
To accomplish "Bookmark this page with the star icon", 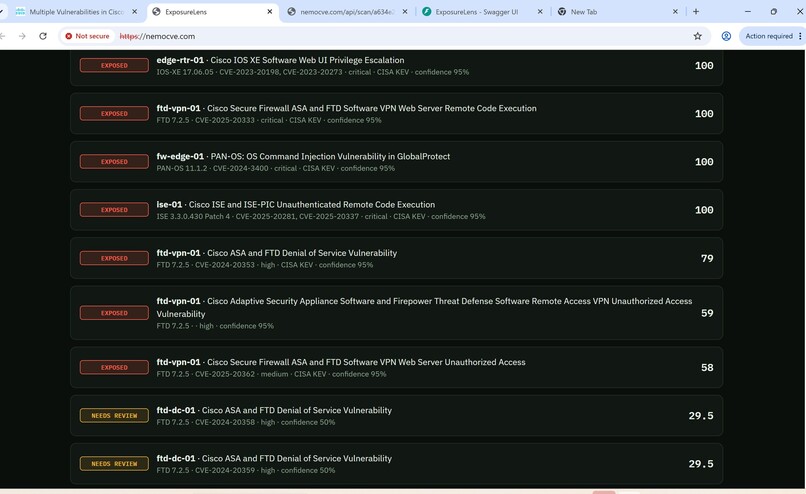I will click(x=697, y=36).
